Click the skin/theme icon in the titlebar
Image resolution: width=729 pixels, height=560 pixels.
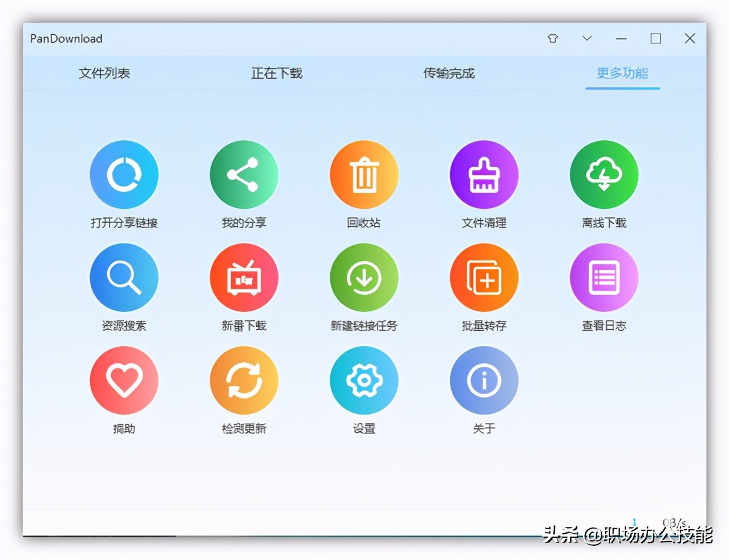click(552, 38)
